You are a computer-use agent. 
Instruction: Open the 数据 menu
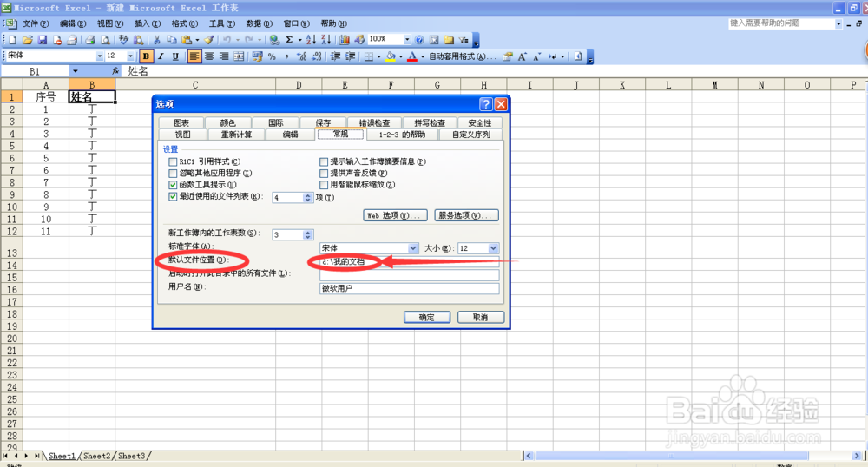[x=259, y=23]
